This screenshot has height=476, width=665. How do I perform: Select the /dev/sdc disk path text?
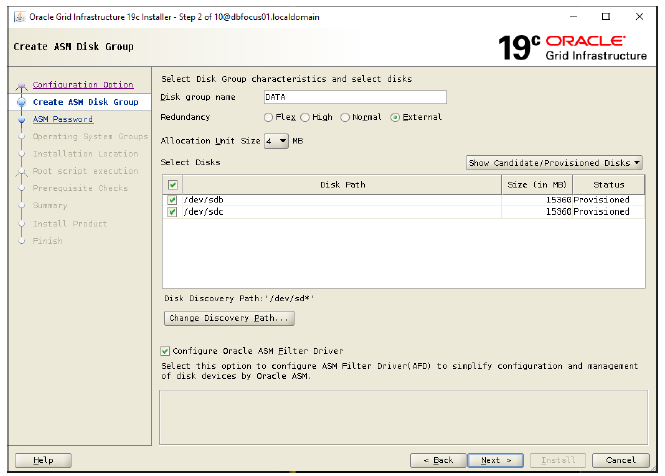(203, 212)
